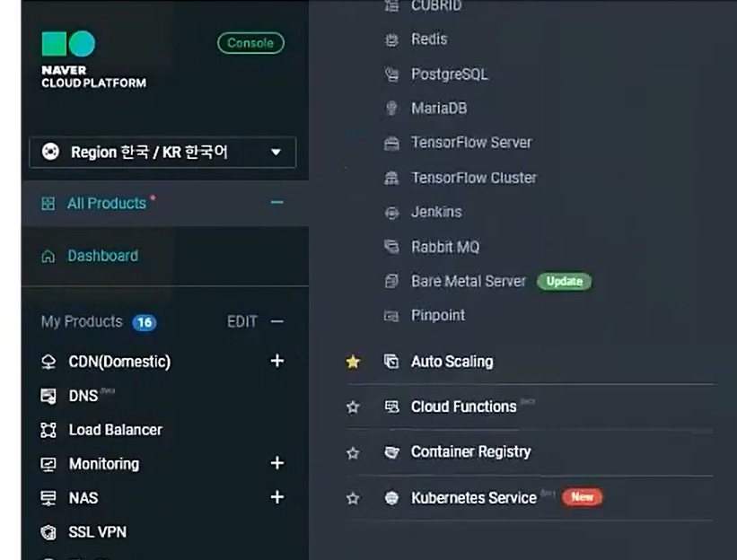Unfavorite Auto Scaling with yellow star
The image size is (737, 560).
click(353, 362)
